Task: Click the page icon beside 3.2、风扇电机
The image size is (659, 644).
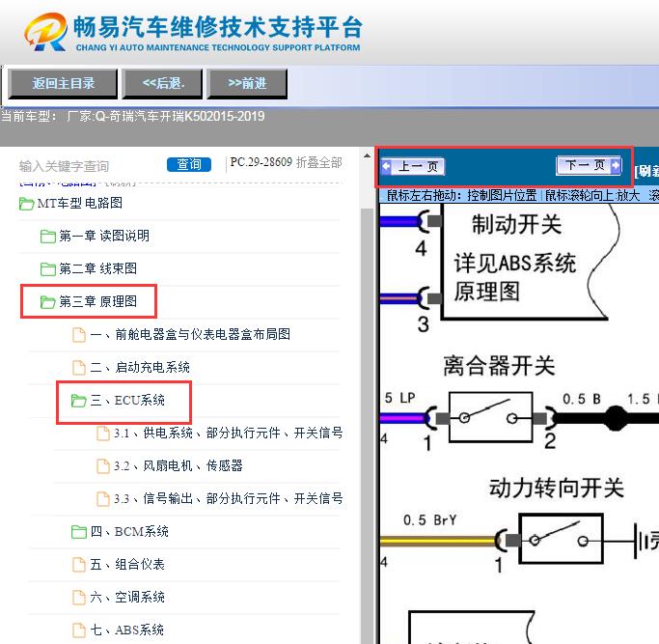Action: point(103,466)
